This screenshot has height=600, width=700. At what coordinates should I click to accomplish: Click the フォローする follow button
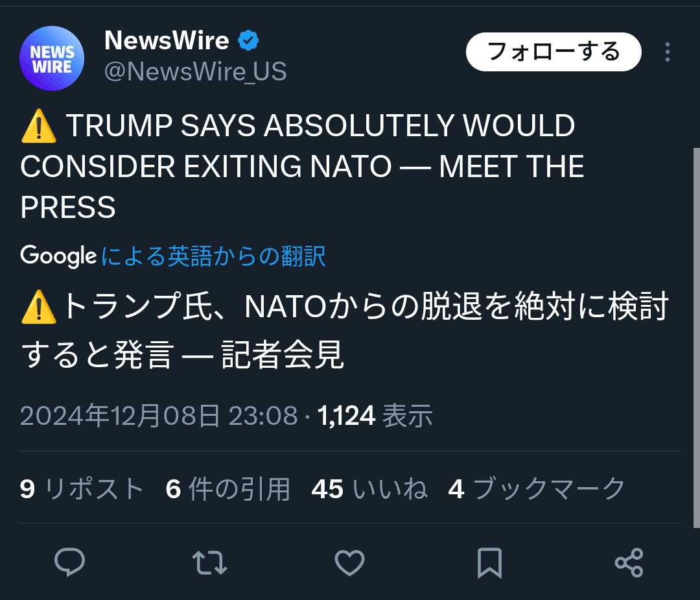point(554,52)
